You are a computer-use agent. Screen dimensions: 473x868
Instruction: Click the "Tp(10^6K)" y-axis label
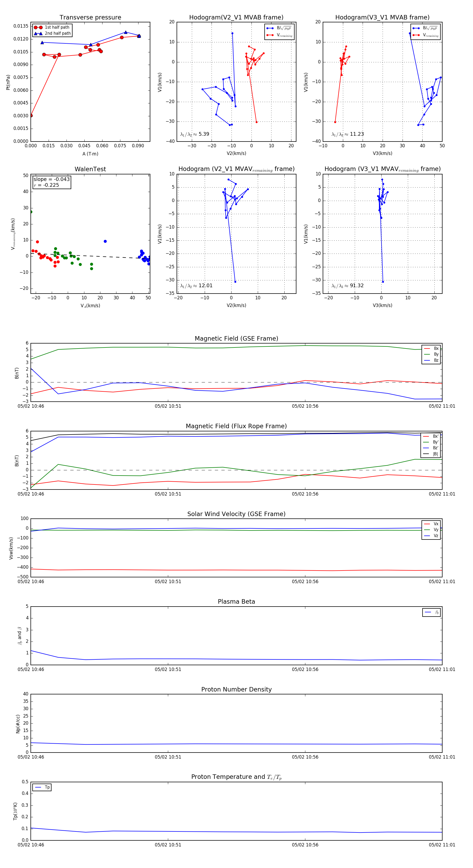pyautogui.click(x=15, y=811)
